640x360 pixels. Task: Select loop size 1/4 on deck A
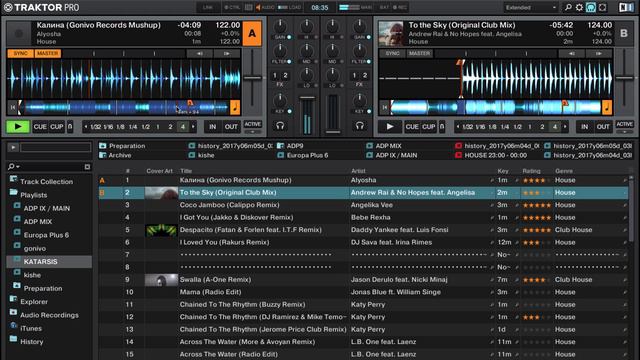[x=133, y=127]
